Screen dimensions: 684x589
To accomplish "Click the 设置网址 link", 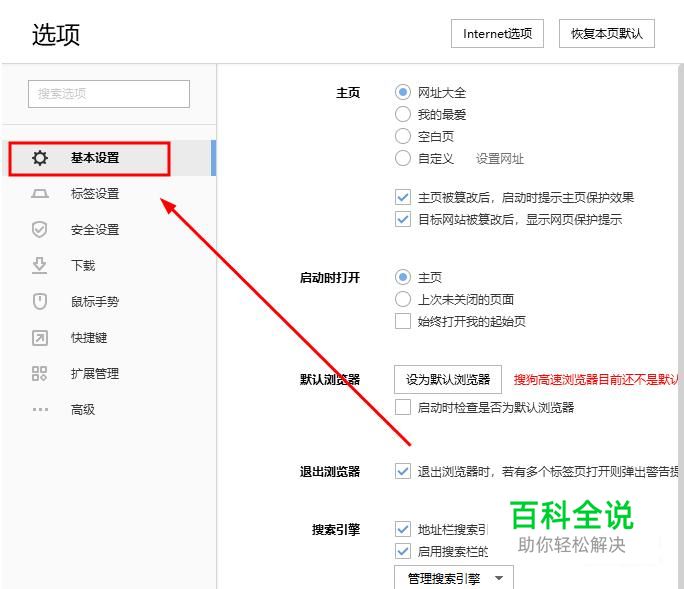I will [x=499, y=159].
